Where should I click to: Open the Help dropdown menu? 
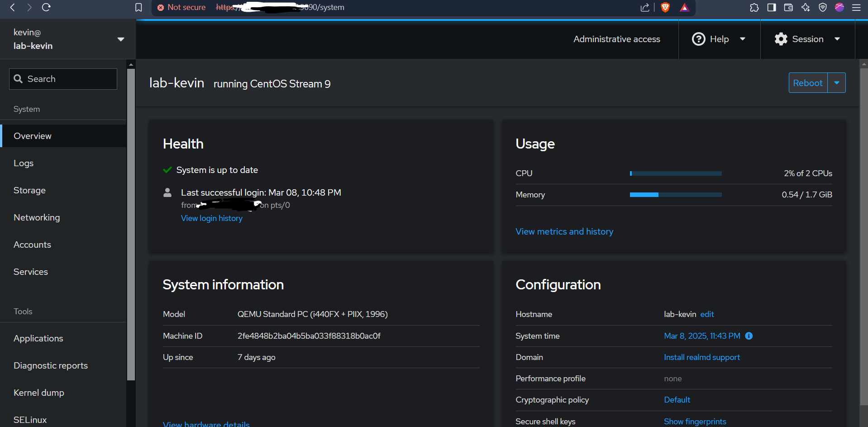pyautogui.click(x=719, y=39)
